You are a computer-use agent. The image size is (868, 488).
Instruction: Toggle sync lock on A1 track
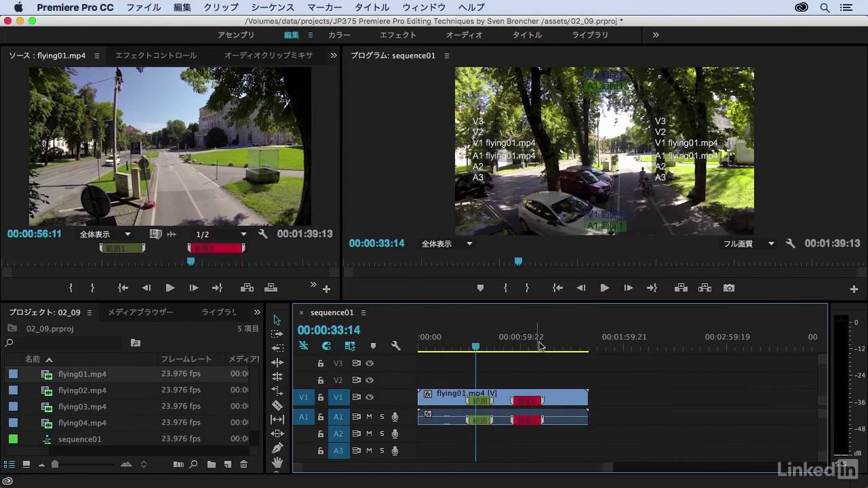click(356, 417)
